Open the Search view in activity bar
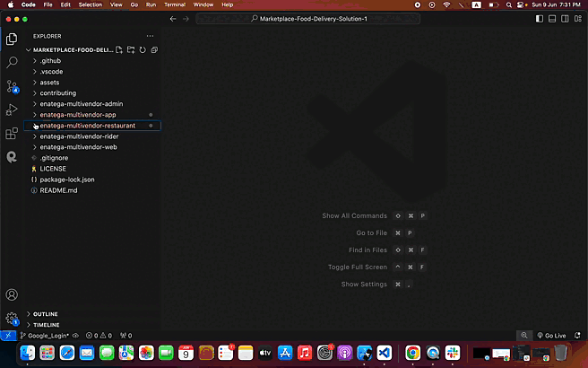Viewport: 588px width, 368px height. (12, 63)
